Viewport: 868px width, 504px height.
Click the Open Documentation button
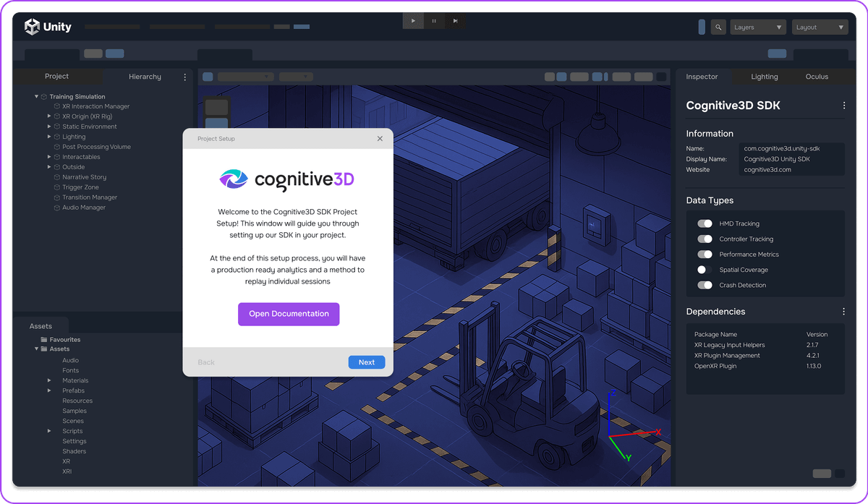288,314
